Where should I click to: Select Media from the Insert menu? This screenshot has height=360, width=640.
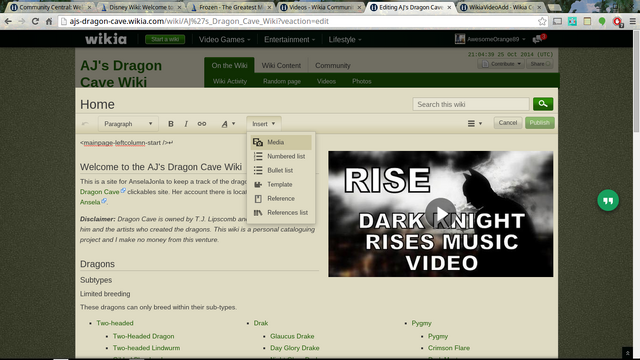pos(281,142)
